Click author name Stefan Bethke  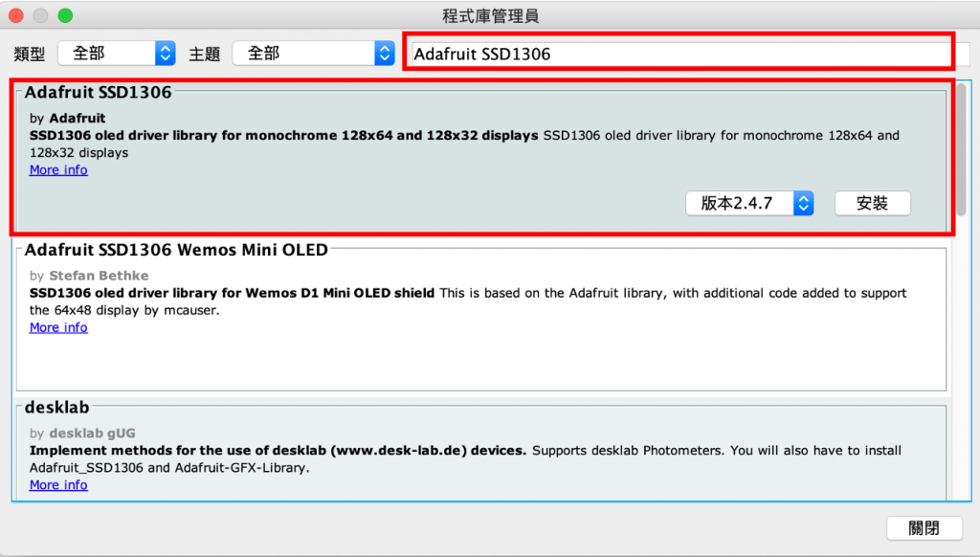pos(99,276)
